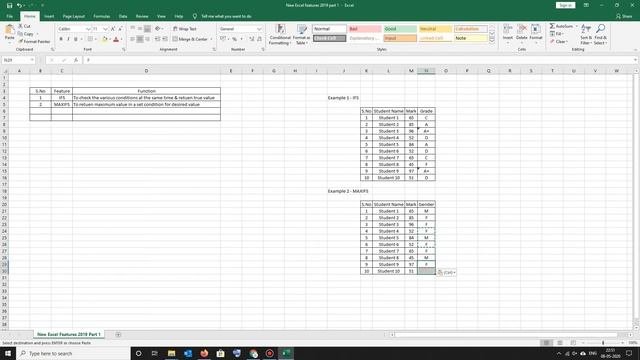This screenshot has width=640, height=360.
Task: Switch to the Review tab
Action: 142,16
